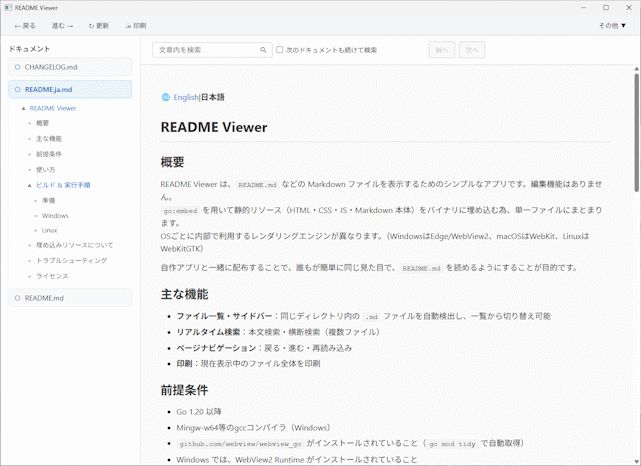Click the circle icon of CHANGELOG.md
The height and width of the screenshot is (466, 641).
coord(17,67)
